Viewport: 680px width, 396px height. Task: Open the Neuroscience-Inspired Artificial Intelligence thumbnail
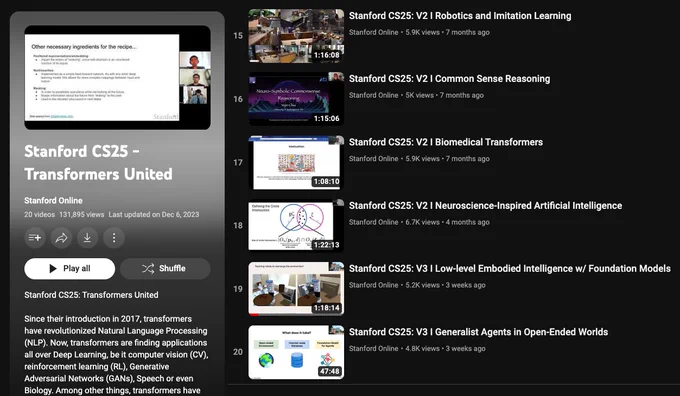(296, 226)
